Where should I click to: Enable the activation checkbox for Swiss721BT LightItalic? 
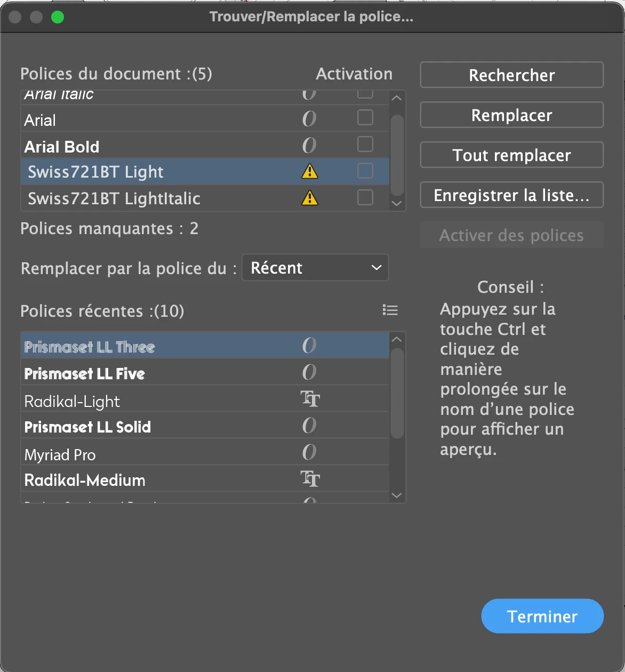[x=365, y=197]
